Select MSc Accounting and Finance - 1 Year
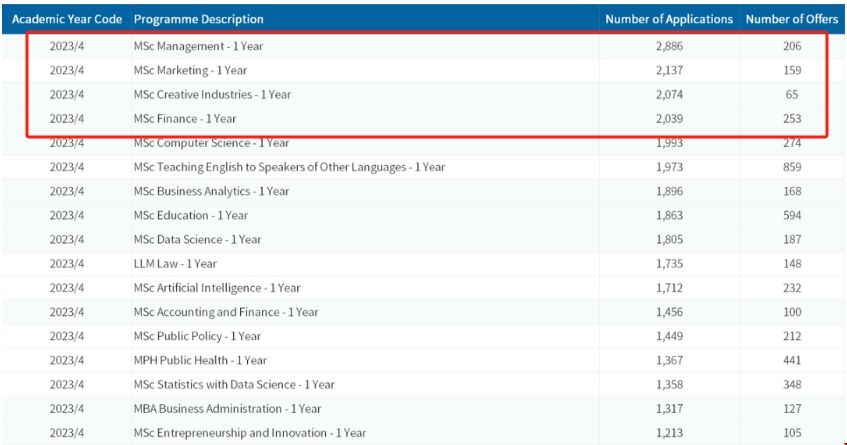The width and height of the screenshot is (847, 445). [x=226, y=312]
